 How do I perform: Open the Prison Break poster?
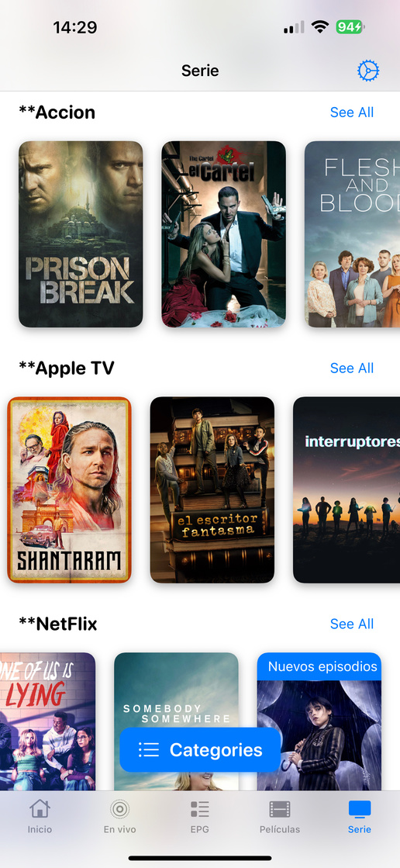[x=81, y=234]
